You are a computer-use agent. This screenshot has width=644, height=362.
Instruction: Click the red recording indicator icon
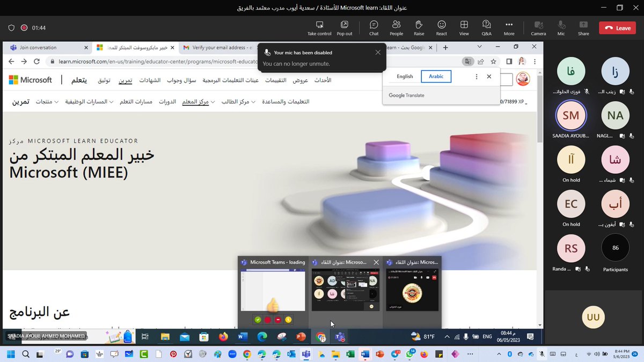[x=24, y=28]
